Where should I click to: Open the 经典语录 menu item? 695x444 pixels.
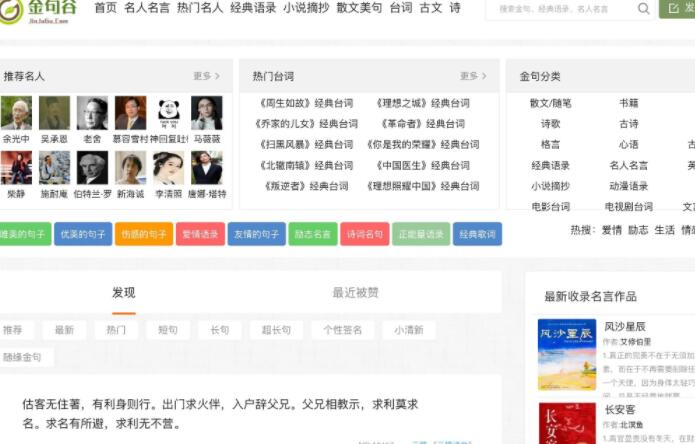coord(253,8)
